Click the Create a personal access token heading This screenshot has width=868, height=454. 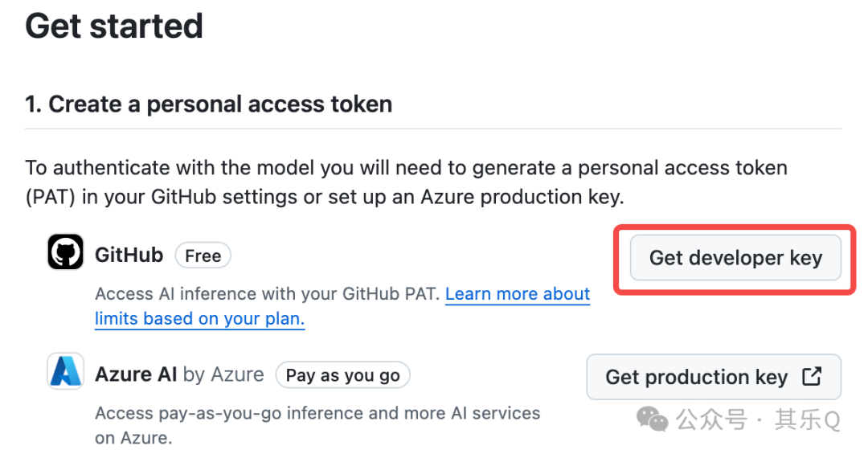(x=209, y=104)
